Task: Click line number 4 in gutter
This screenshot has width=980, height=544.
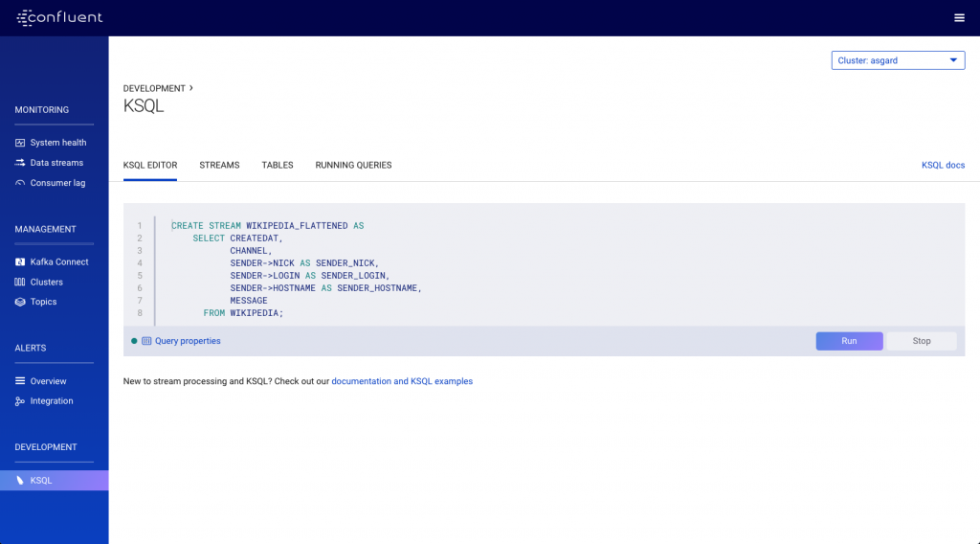Action: [140, 263]
